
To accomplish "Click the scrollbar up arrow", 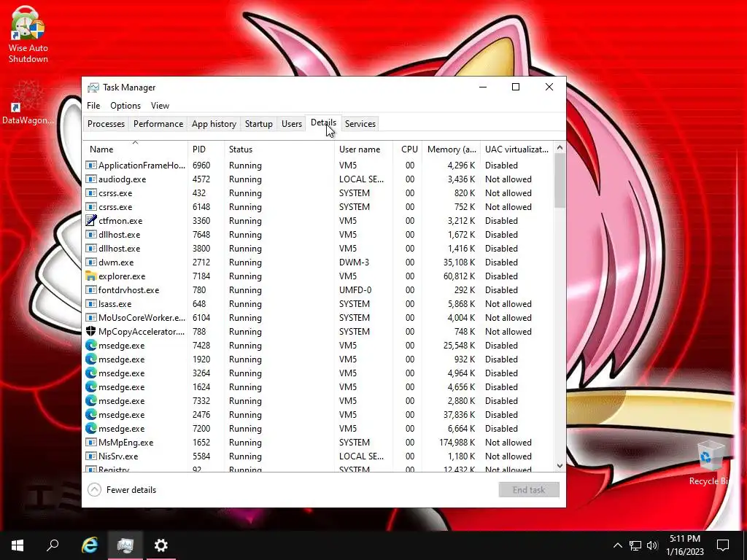I will [560, 148].
